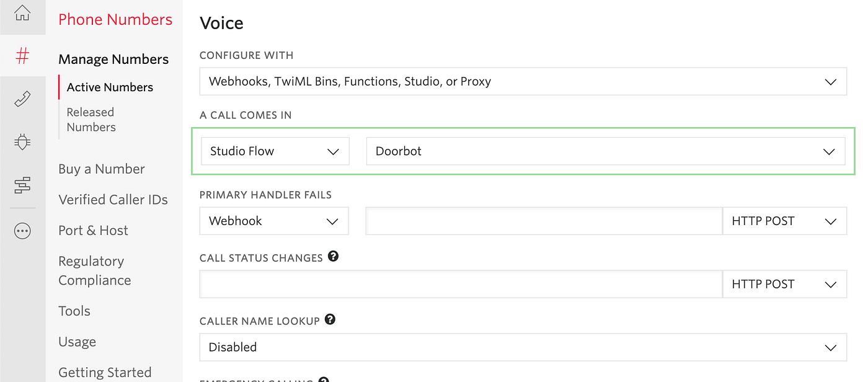Viewport: 868px width, 382px height.
Task: Open Verified Caller IDs page
Action: pos(113,200)
